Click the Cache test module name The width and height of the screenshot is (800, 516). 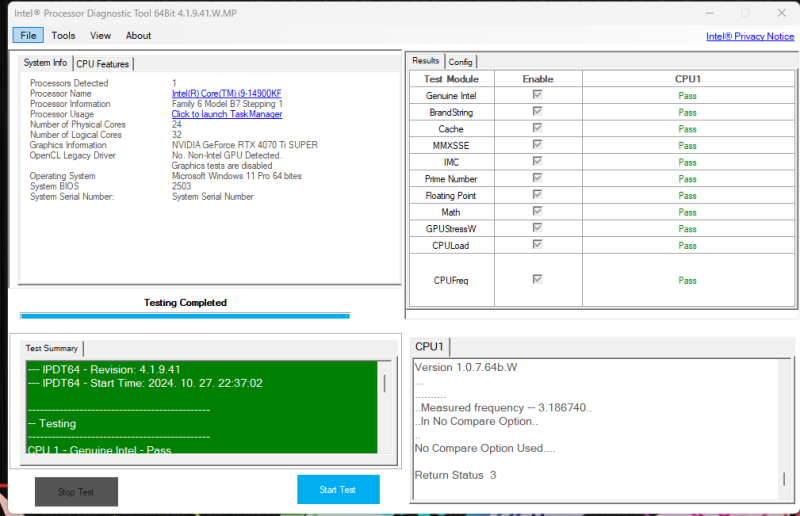pyautogui.click(x=451, y=129)
